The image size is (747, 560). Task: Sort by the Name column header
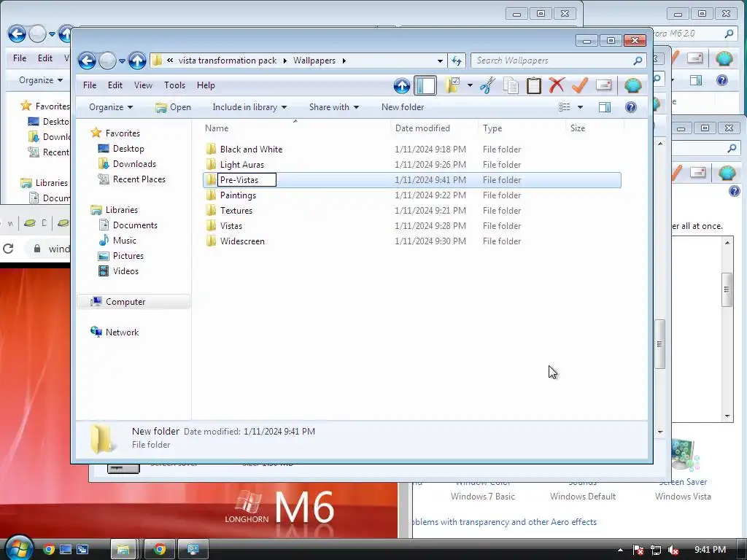295,128
